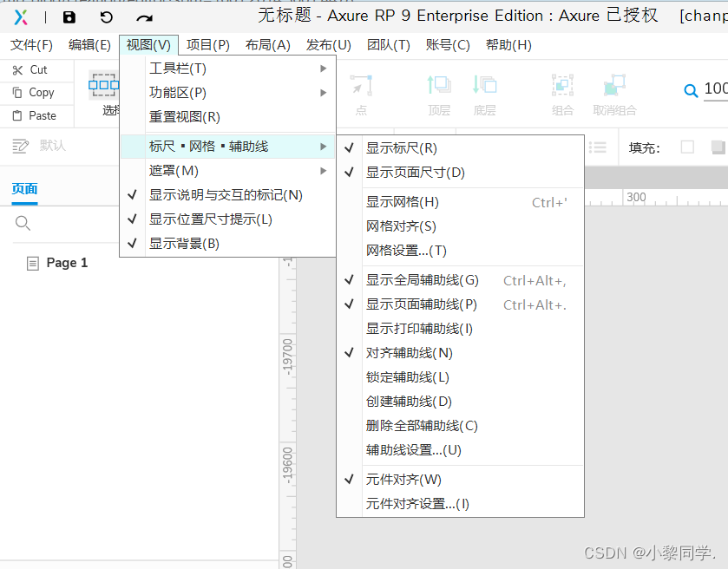Click the zoom magnifier icon
The image size is (728, 569).
click(x=691, y=90)
